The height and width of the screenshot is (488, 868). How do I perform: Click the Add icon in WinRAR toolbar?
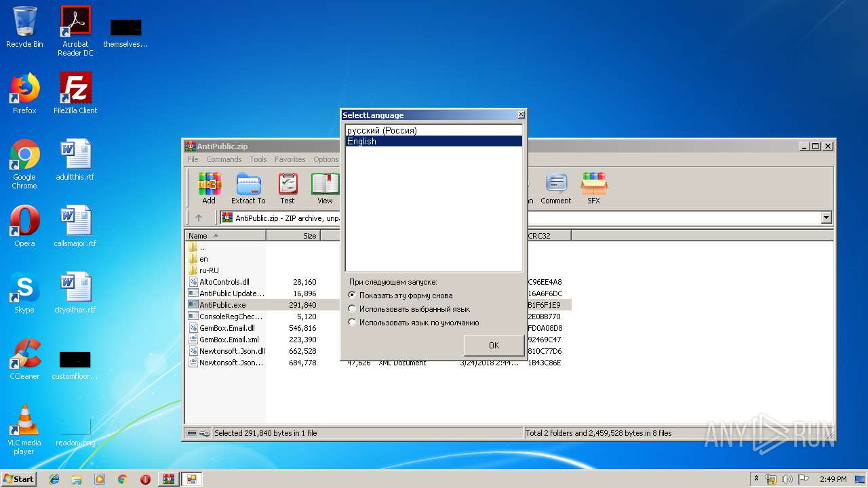[209, 188]
